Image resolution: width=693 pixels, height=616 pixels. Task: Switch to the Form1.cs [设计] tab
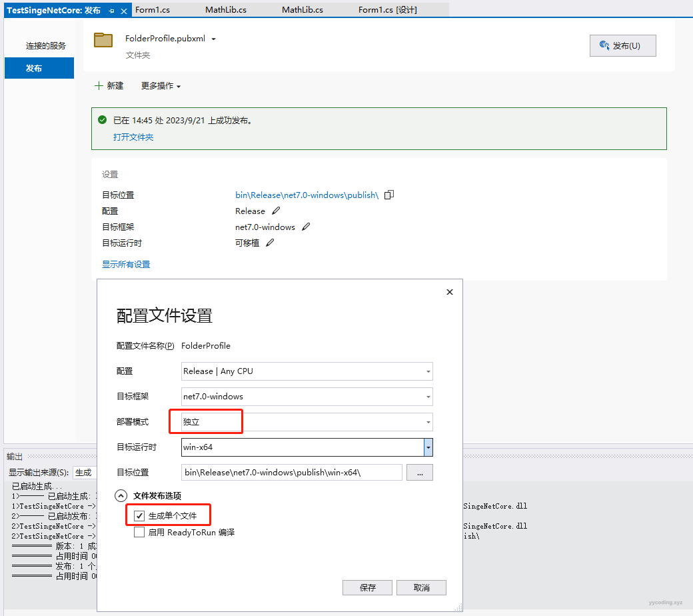(x=387, y=10)
